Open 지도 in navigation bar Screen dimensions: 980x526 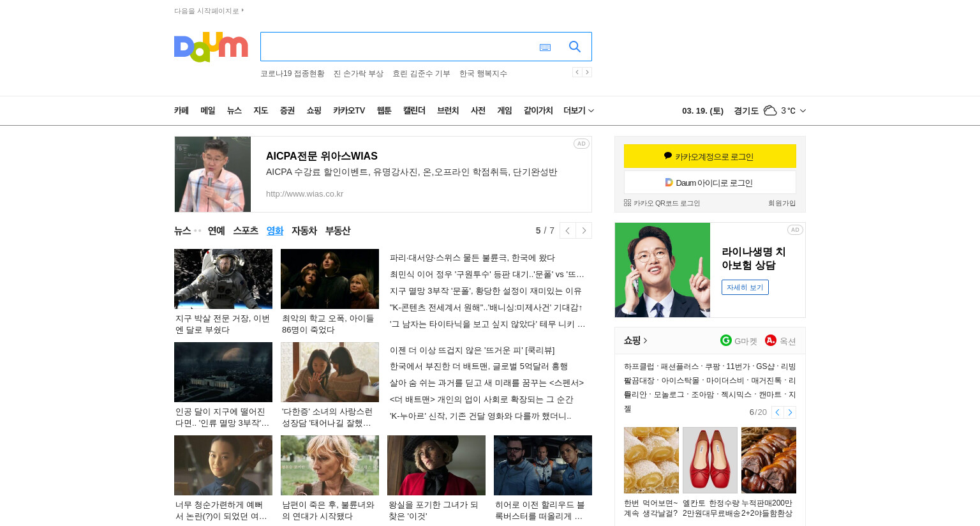pos(261,110)
